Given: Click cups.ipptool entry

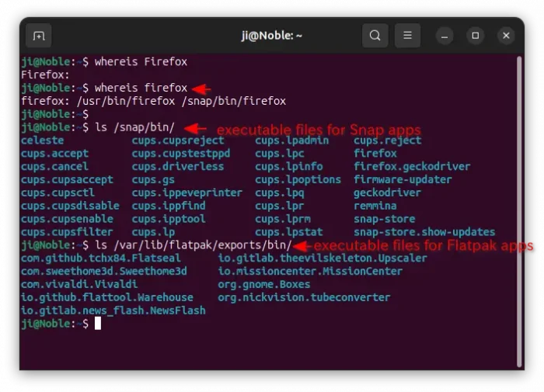Looking at the screenshot, I should (x=169, y=219).
